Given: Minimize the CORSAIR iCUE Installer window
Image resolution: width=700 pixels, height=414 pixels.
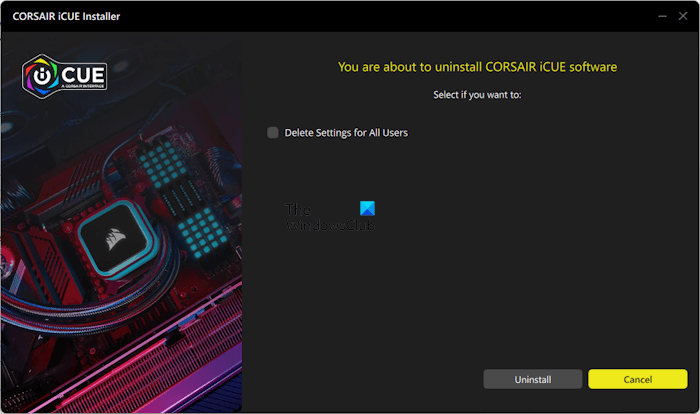Looking at the screenshot, I should point(662,16).
